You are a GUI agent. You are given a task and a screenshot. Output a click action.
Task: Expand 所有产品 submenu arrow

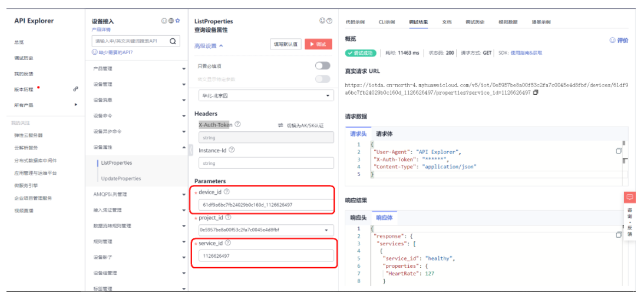[75, 105]
